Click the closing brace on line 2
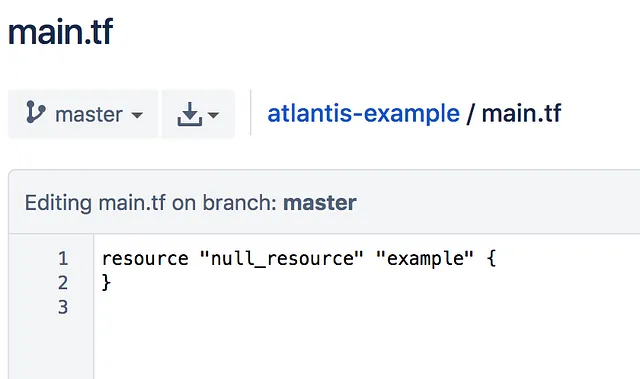This screenshot has width=640, height=379. coord(106,282)
